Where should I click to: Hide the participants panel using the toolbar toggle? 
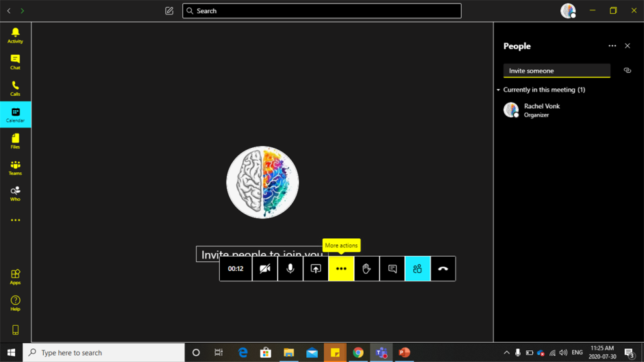click(x=417, y=269)
